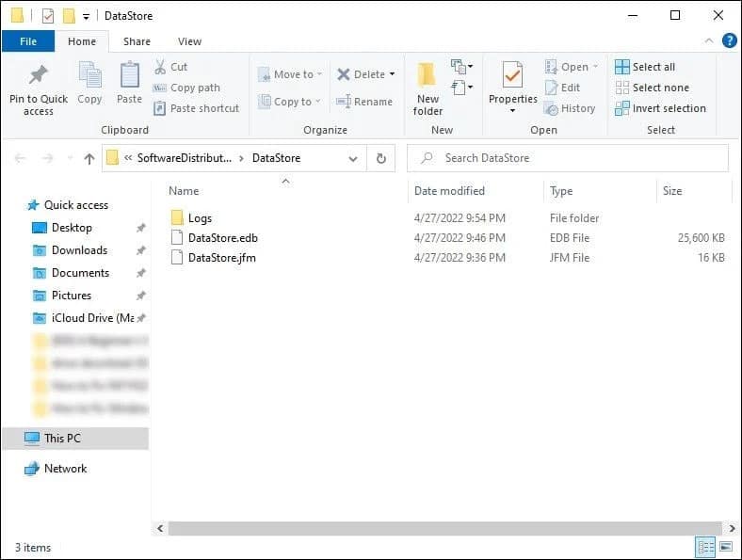742x560 pixels.
Task: Open the File menu tab
Action: 28,41
